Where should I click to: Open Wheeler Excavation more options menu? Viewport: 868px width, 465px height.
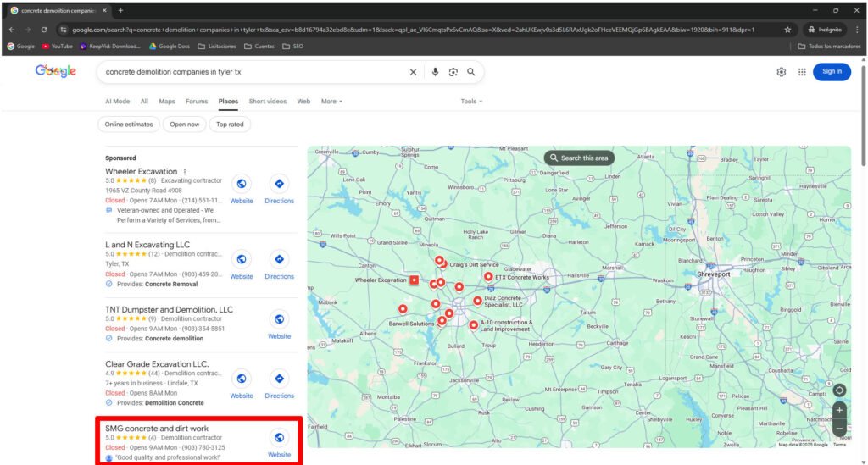click(185, 172)
